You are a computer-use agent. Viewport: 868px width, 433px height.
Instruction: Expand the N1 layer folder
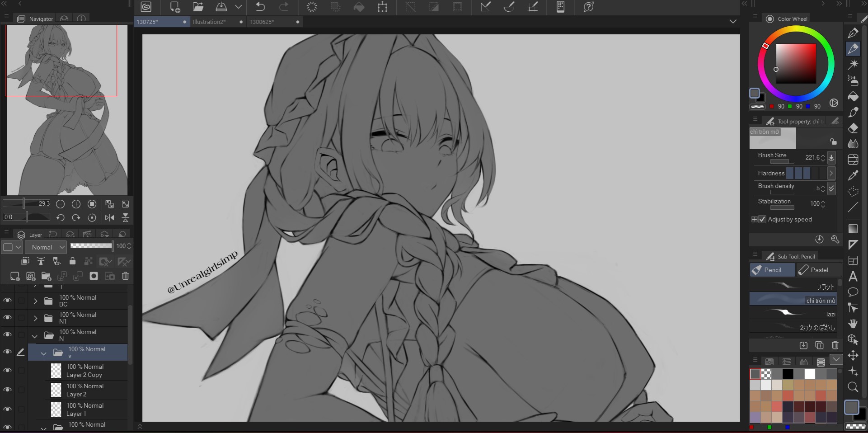point(36,318)
